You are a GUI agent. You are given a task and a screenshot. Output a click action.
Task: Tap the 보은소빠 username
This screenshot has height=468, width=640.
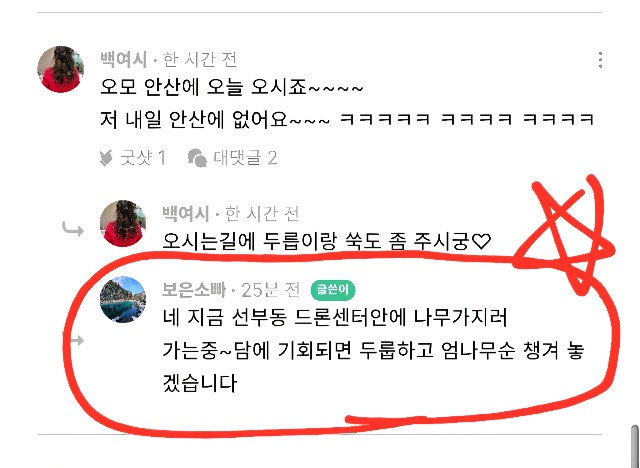click(194, 290)
